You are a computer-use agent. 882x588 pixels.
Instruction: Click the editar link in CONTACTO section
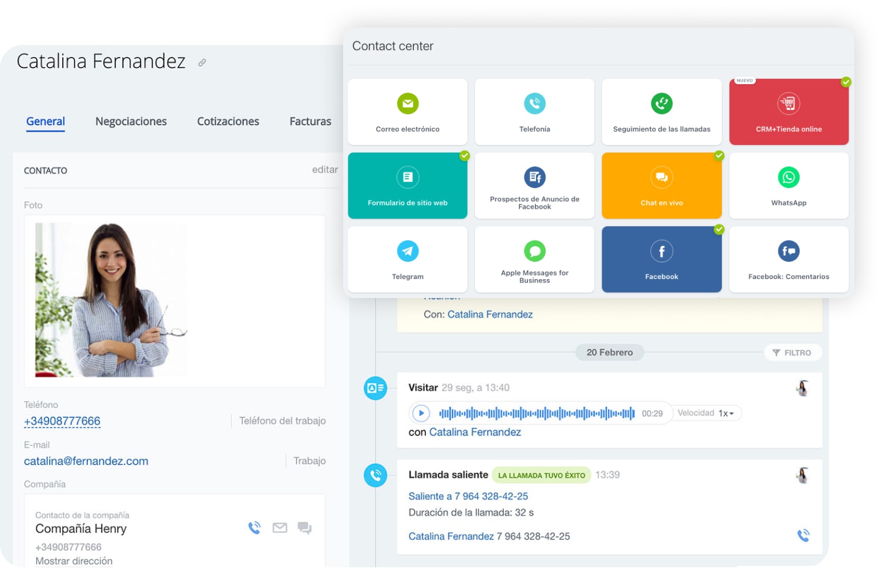coord(325,170)
